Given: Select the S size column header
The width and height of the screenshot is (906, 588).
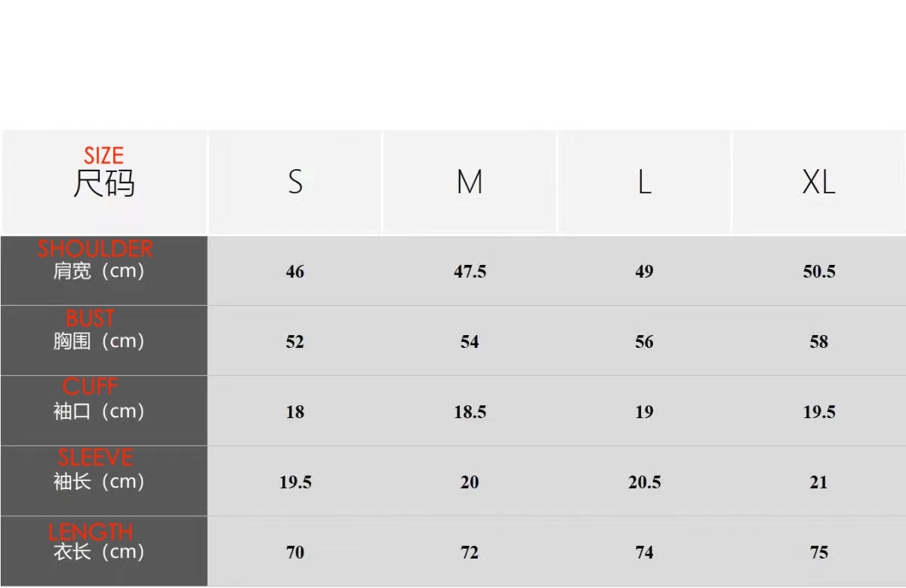Looking at the screenshot, I should point(295,182).
